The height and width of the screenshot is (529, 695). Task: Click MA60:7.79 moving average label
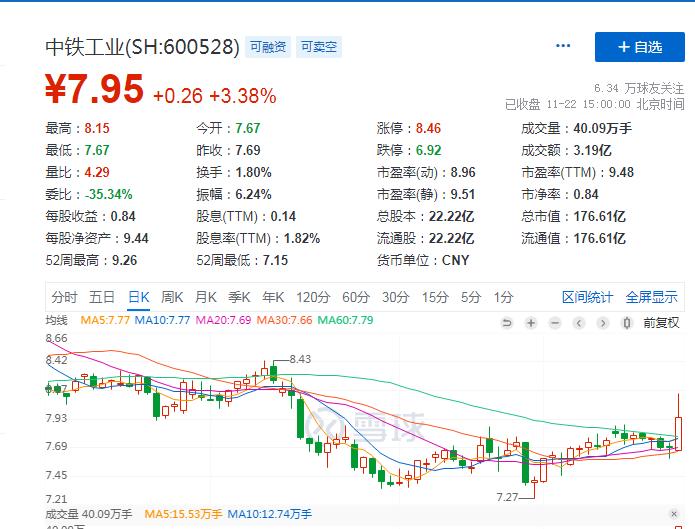click(x=345, y=320)
